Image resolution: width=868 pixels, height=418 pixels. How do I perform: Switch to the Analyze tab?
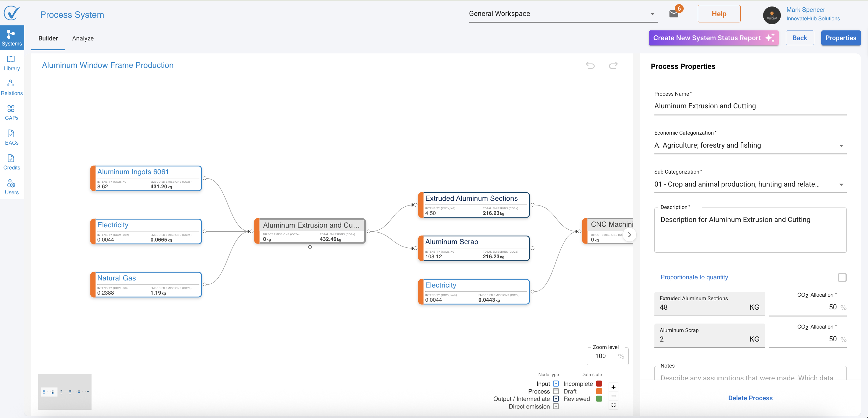coord(83,38)
